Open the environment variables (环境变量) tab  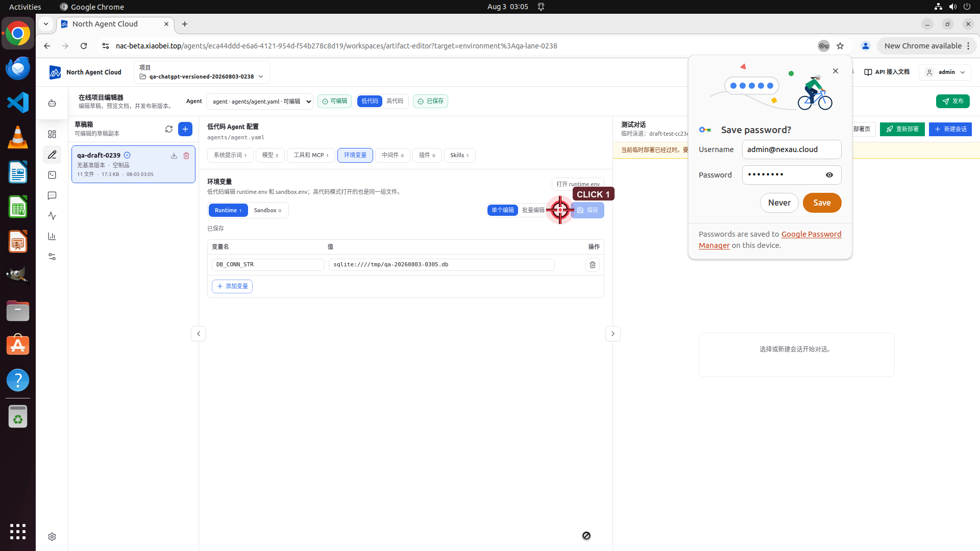point(355,155)
